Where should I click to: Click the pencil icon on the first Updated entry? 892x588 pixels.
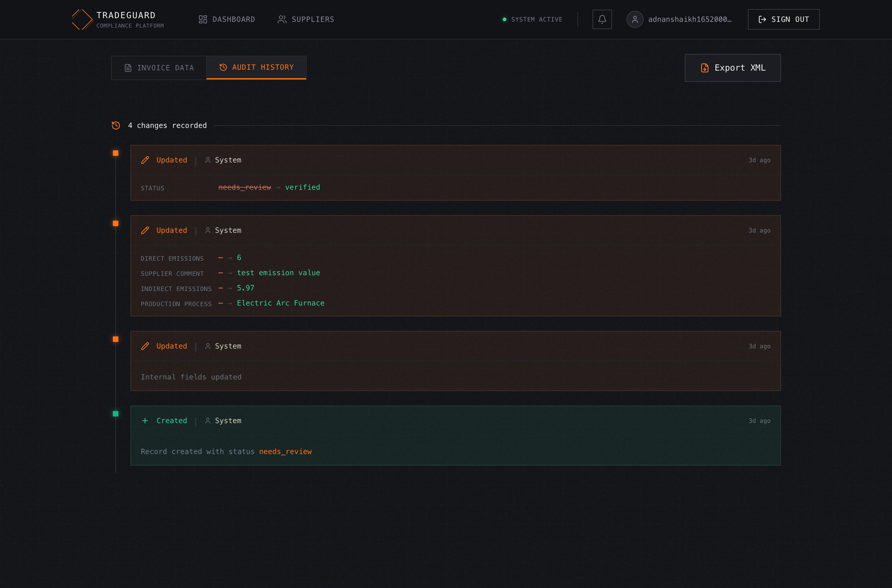pyautogui.click(x=145, y=160)
